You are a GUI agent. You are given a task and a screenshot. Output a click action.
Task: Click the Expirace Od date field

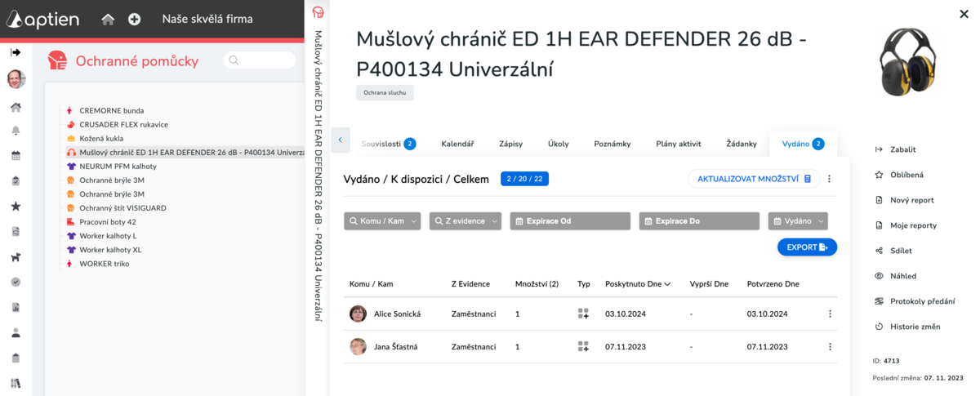tap(570, 220)
